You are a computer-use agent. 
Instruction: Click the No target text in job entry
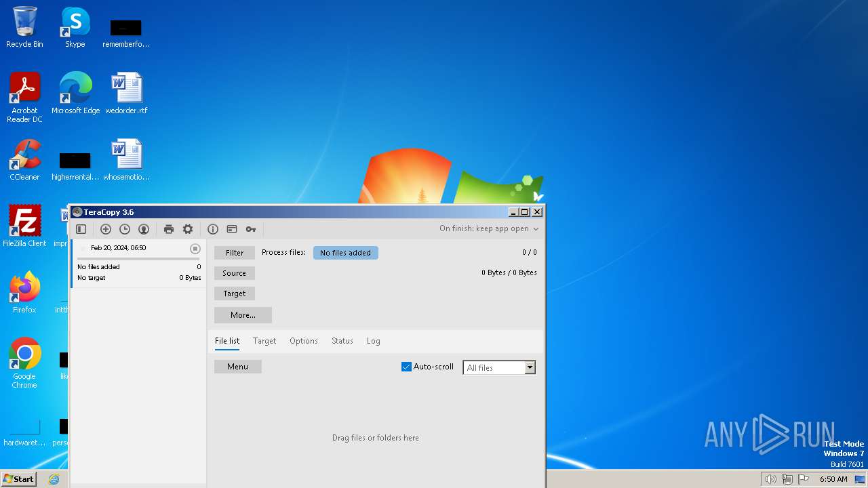tap(92, 278)
